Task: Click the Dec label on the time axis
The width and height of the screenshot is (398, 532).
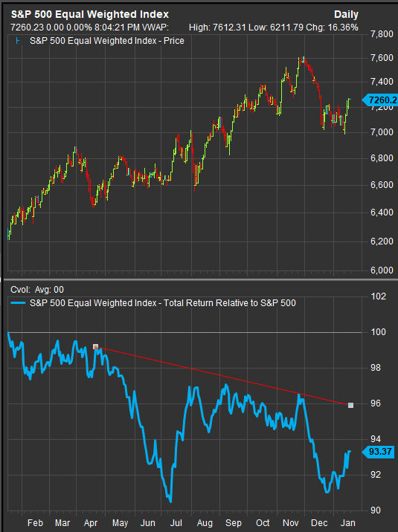Action: (x=320, y=523)
